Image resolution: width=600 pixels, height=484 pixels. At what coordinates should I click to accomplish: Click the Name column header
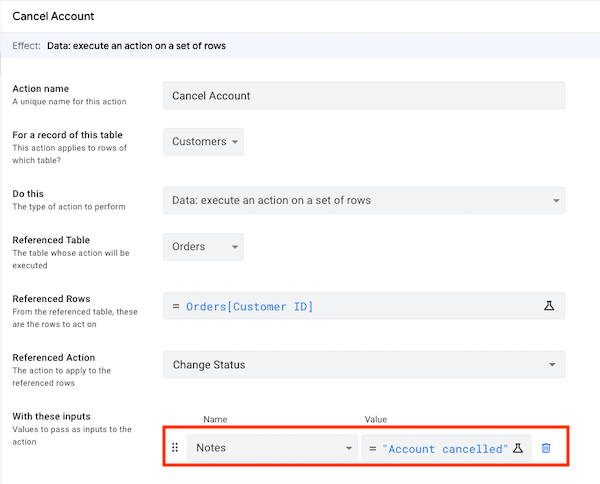[216, 419]
